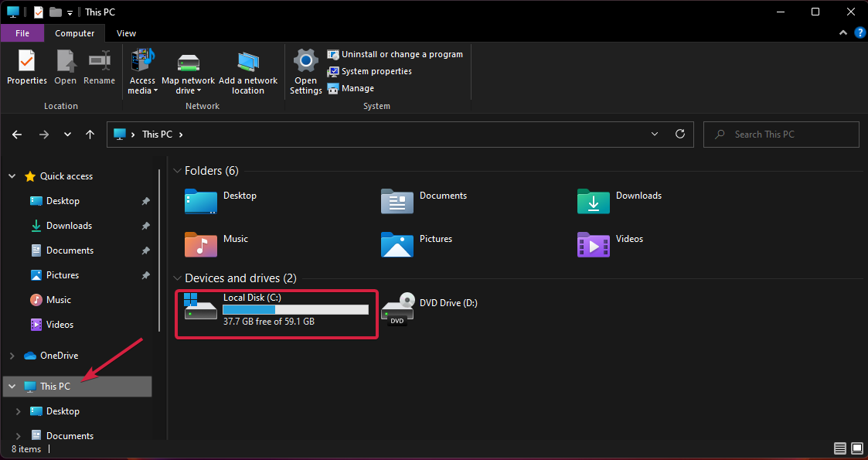The height and width of the screenshot is (460, 868).
Task: Collapse the Quick access tree node
Action: pyautogui.click(x=12, y=176)
